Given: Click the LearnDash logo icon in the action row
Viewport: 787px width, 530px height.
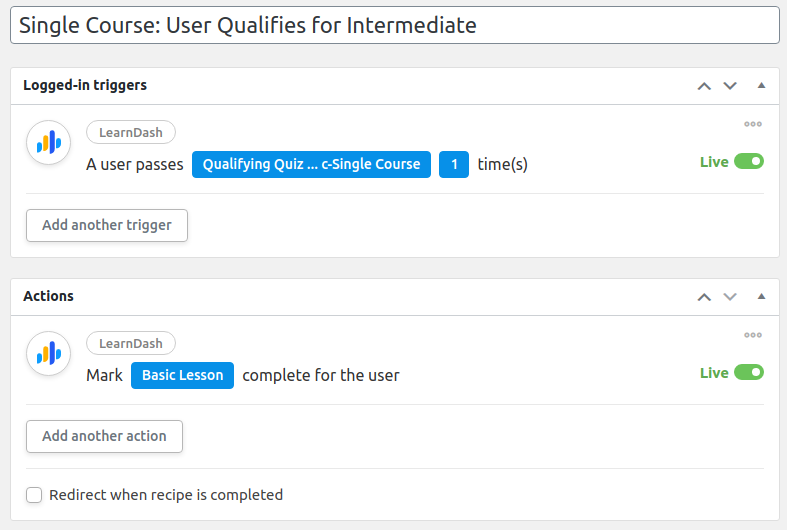Looking at the screenshot, I should [x=48, y=354].
